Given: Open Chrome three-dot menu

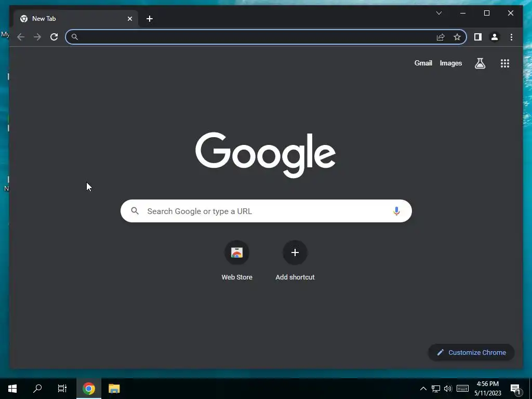Looking at the screenshot, I should click(511, 37).
